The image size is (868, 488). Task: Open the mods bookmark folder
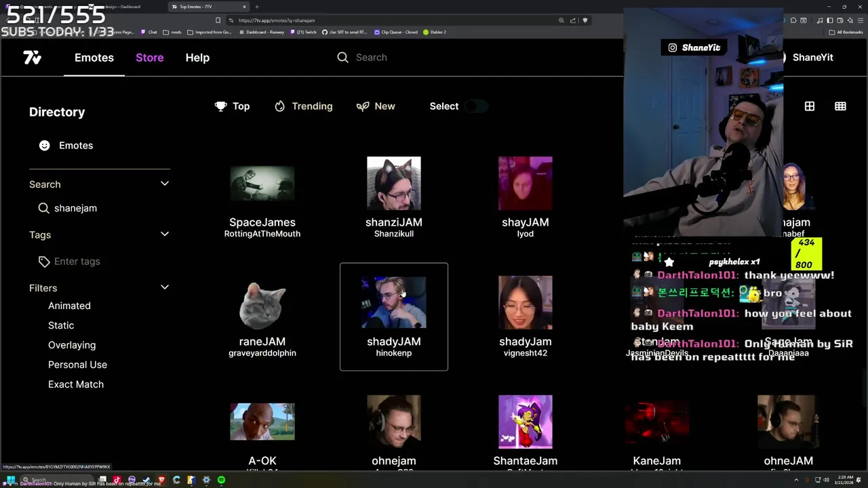[172, 32]
